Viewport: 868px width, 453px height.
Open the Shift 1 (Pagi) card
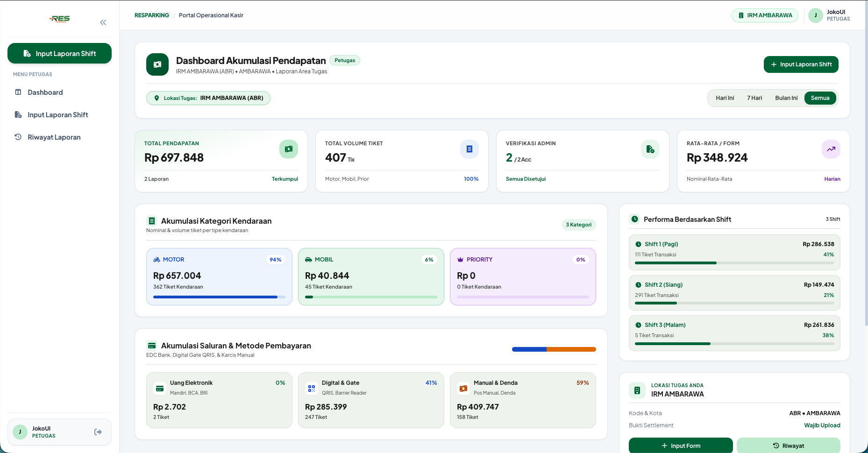pos(734,252)
